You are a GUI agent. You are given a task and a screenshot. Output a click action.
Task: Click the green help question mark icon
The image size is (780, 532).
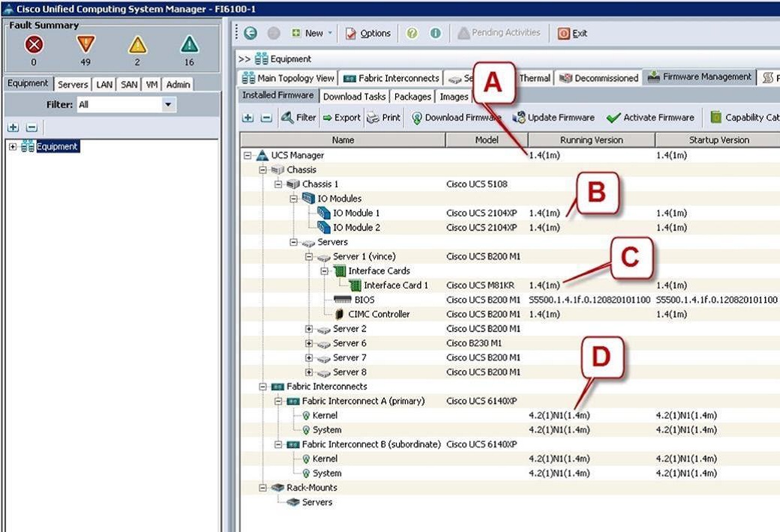pyautogui.click(x=412, y=33)
